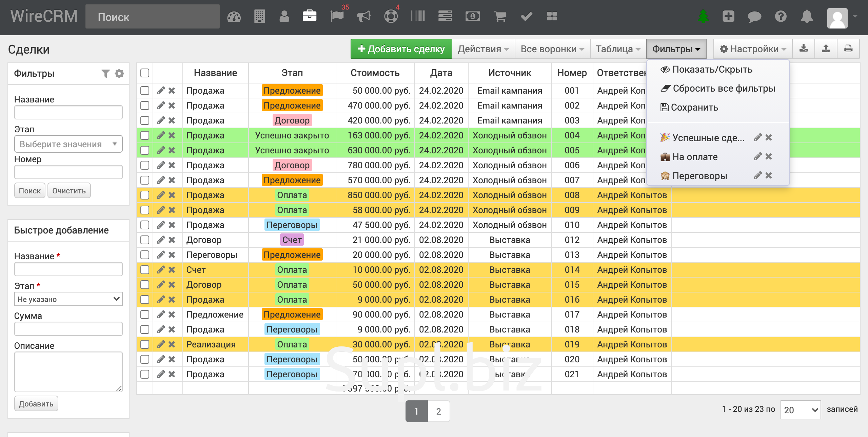This screenshot has height=437, width=868.
Task: Open the Этап Выберите значения dropdown
Action: click(68, 144)
